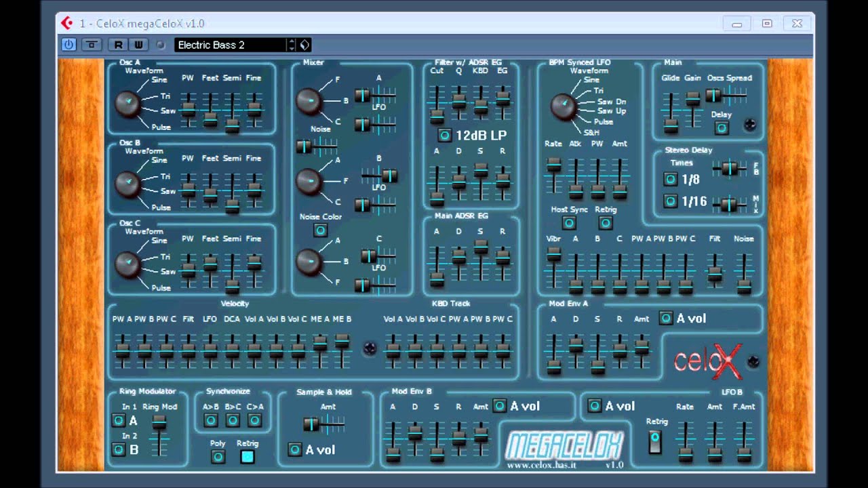Click the round screw between Velocity and KBD Track
Image resolution: width=868 pixels, height=488 pixels.
(369, 348)
